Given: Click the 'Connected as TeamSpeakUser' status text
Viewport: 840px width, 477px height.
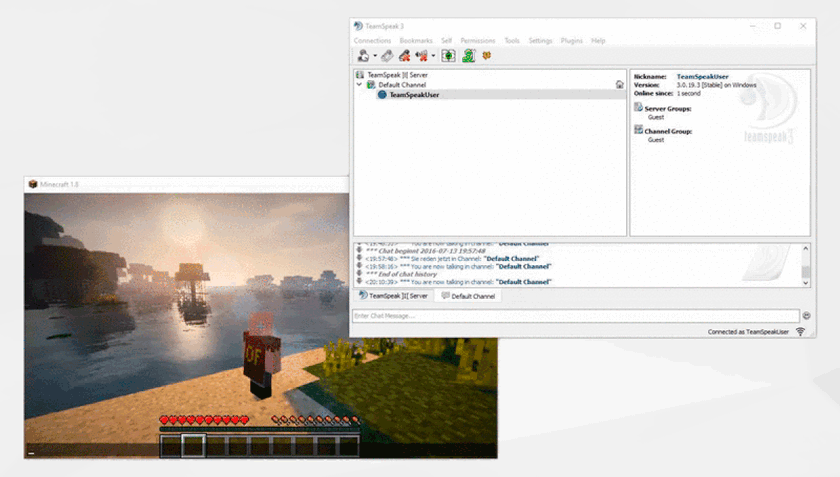Looking at the screenshot, I should 748,332.
